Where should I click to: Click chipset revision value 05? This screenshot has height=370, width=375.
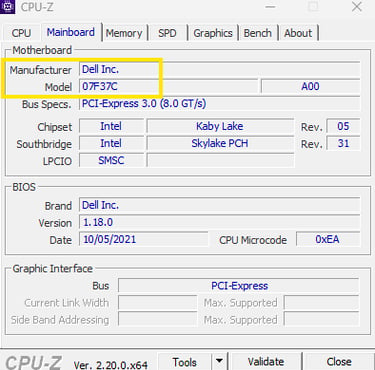(x=343, y=126)
